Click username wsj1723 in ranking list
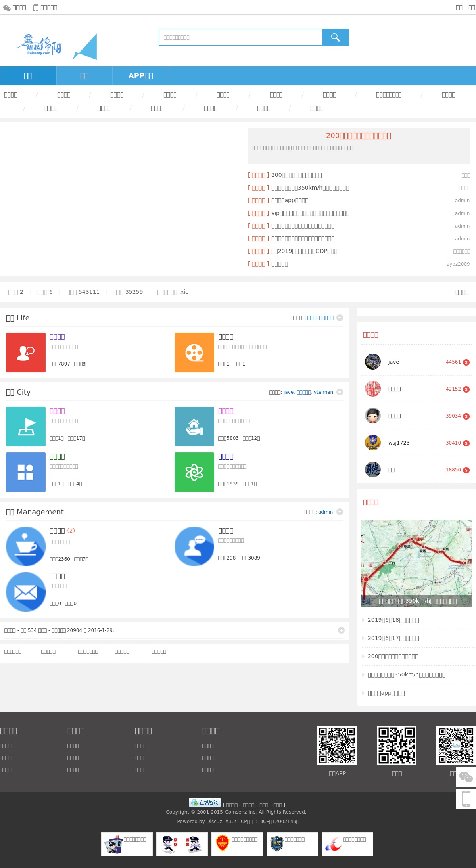 click(399, 443)
